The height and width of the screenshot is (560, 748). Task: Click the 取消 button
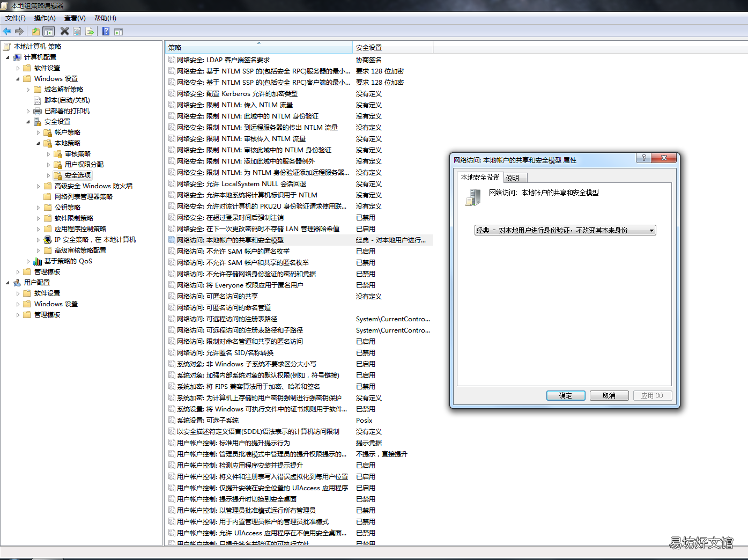609,395
